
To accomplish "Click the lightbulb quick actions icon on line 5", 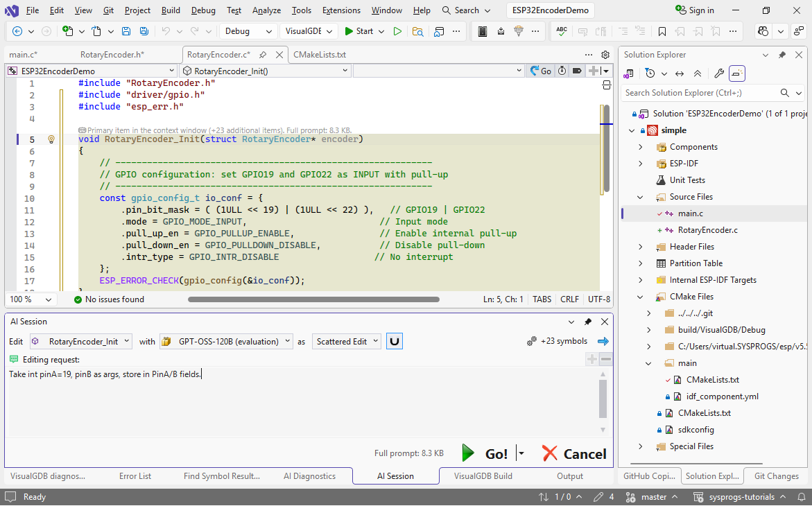I will click(x=51, y=139).
